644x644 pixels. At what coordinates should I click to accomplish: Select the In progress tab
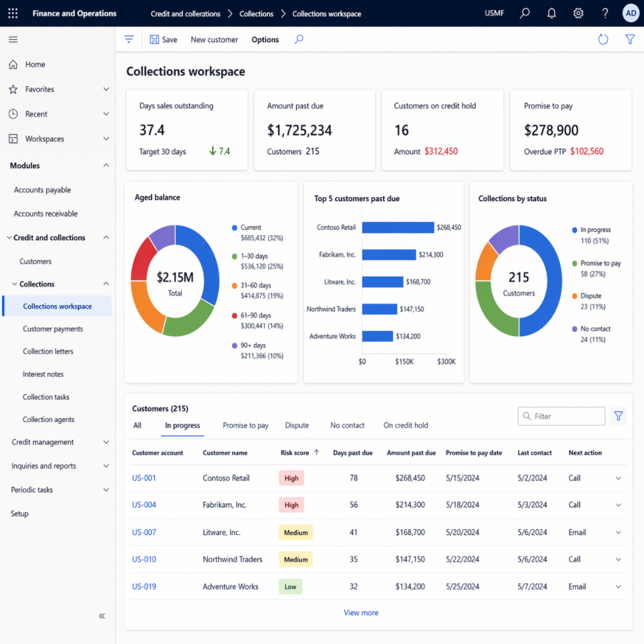pos(182,426)
